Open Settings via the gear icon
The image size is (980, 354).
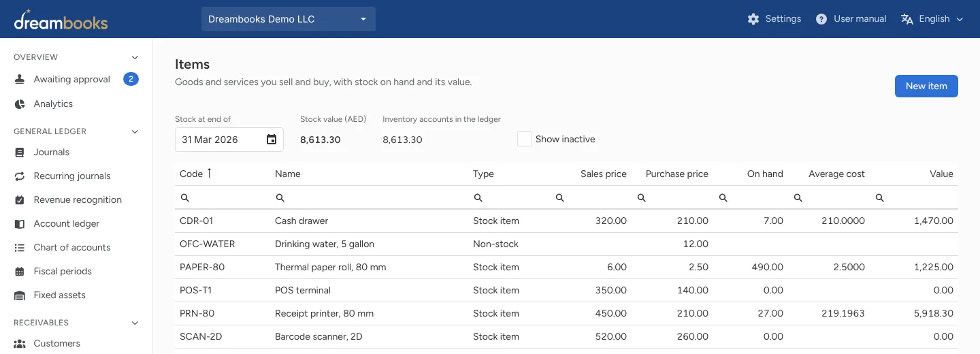point(753,19)
